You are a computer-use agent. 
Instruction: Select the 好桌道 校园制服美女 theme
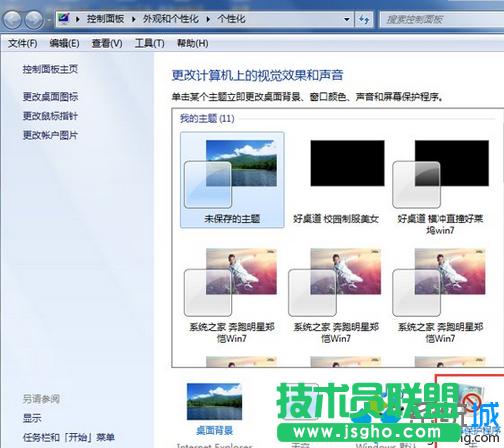point(336,180)
